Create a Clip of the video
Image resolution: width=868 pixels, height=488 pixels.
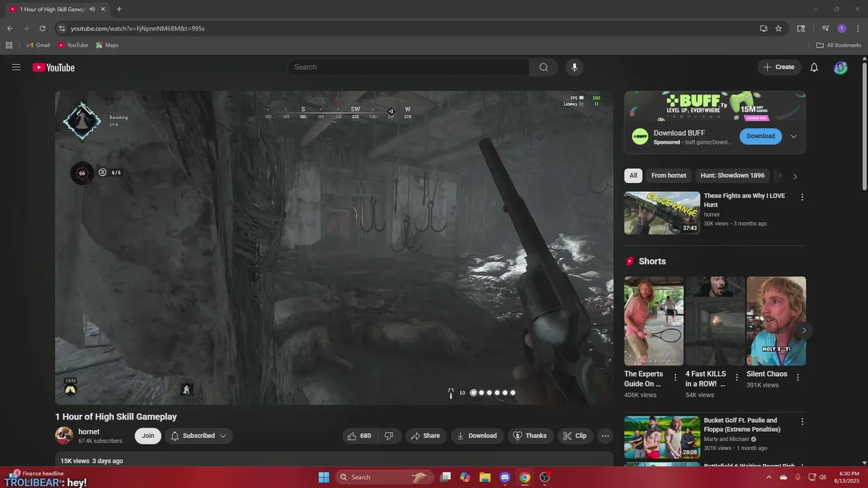click(x=575, y=436)
